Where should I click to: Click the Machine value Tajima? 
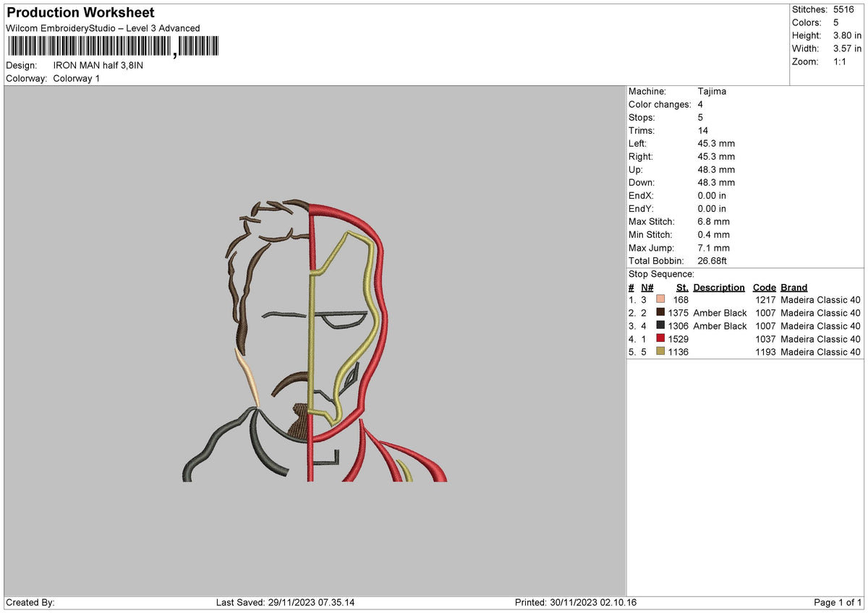(712, 92)
